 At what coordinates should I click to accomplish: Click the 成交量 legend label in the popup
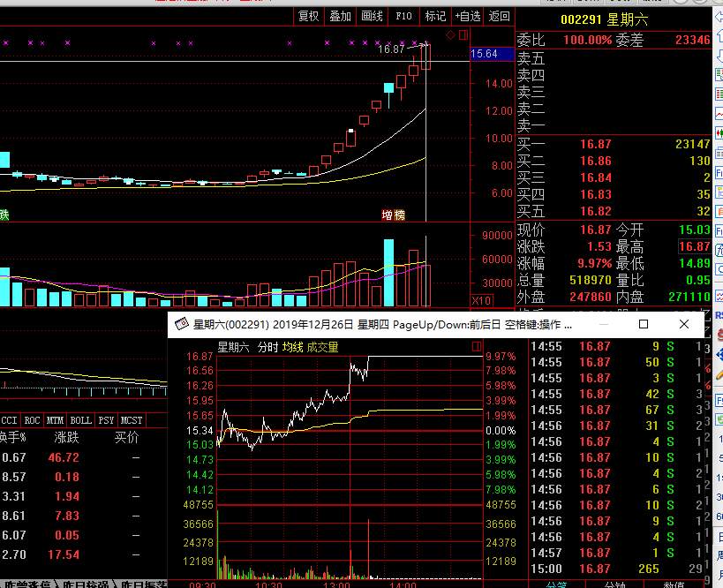click(x=322, y=347)
